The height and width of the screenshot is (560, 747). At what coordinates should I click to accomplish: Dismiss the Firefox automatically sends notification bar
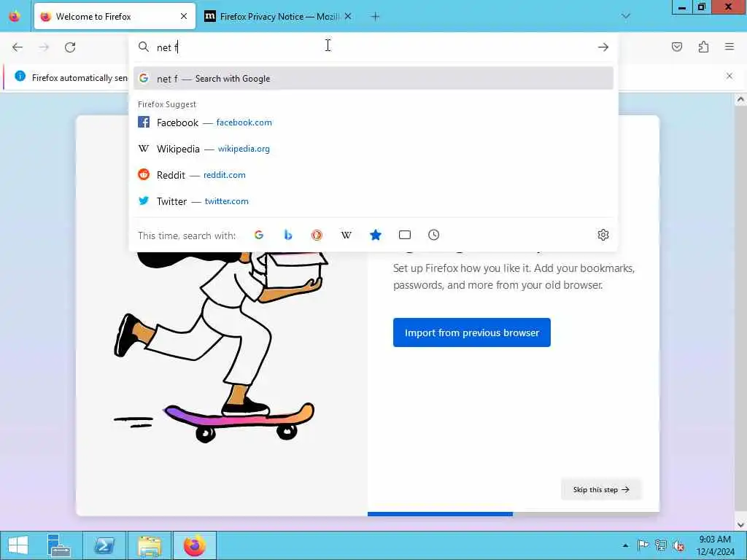click(729, 76)
